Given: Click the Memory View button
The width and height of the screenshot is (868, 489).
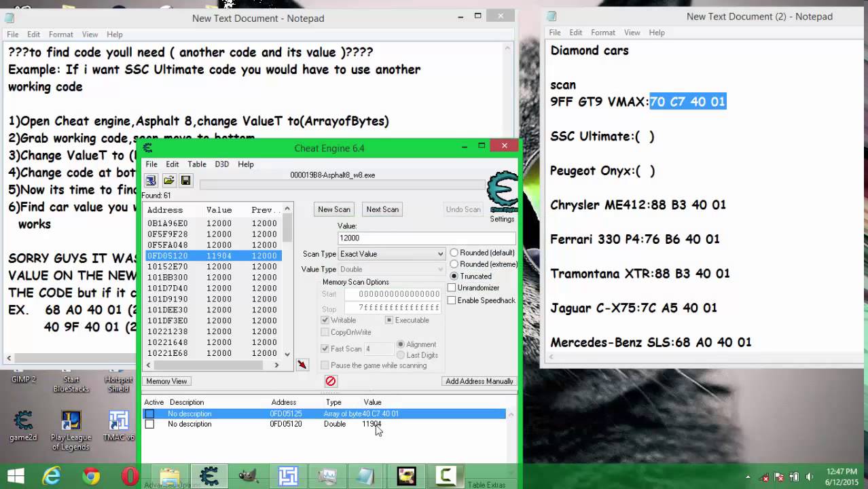Looking at the screenshot, I should coord(166,381).
